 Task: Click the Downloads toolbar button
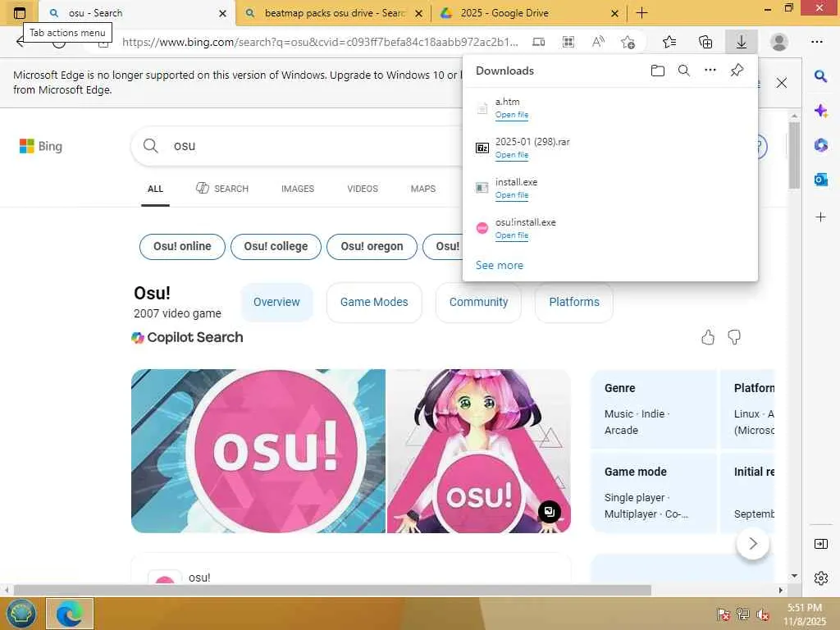(x=741, y=42)
